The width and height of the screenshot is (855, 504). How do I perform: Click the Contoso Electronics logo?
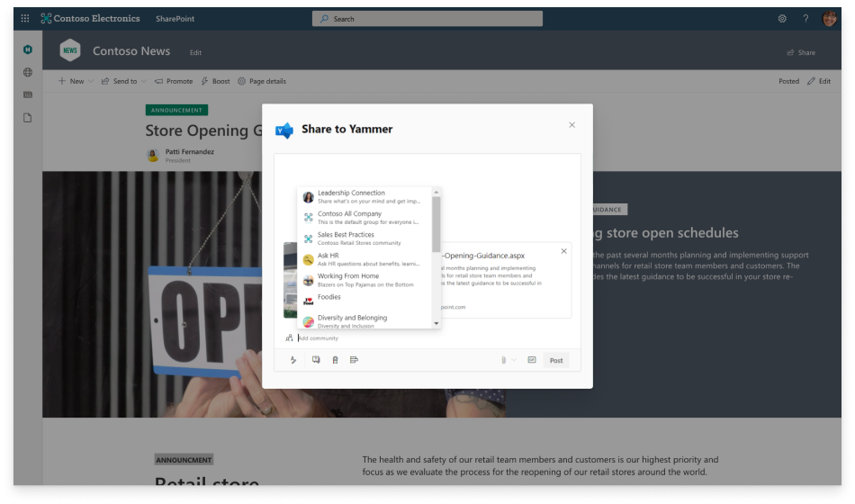coord(90,19)
